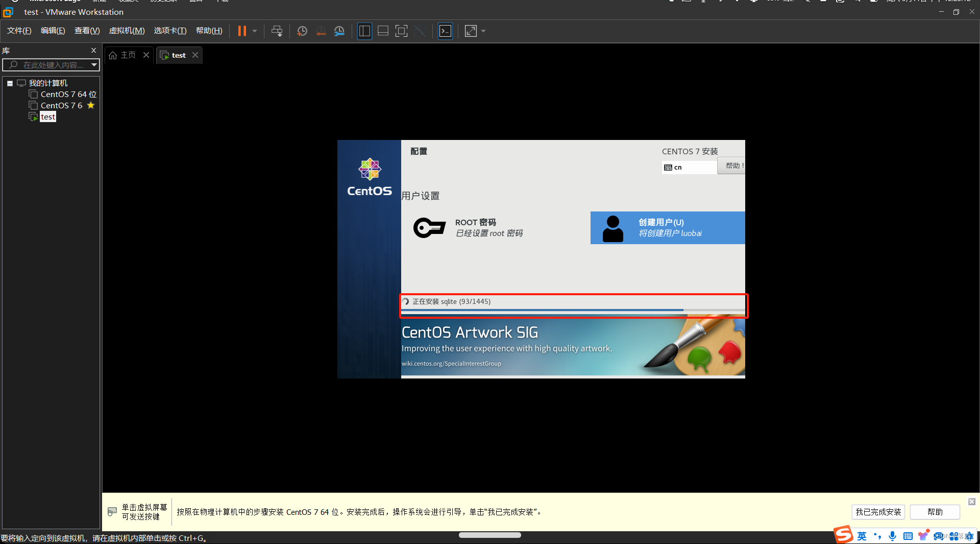Open 虚拟机(M) menu
The width and height of the screenshot is (980, 544).
tap(127, 31)
